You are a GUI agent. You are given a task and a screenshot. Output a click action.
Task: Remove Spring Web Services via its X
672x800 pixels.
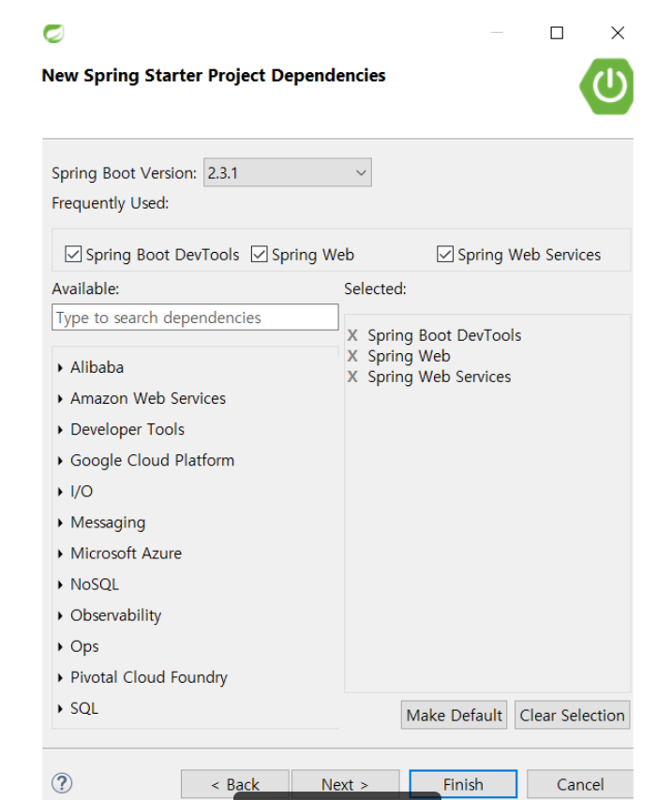[x=352, y=377]
